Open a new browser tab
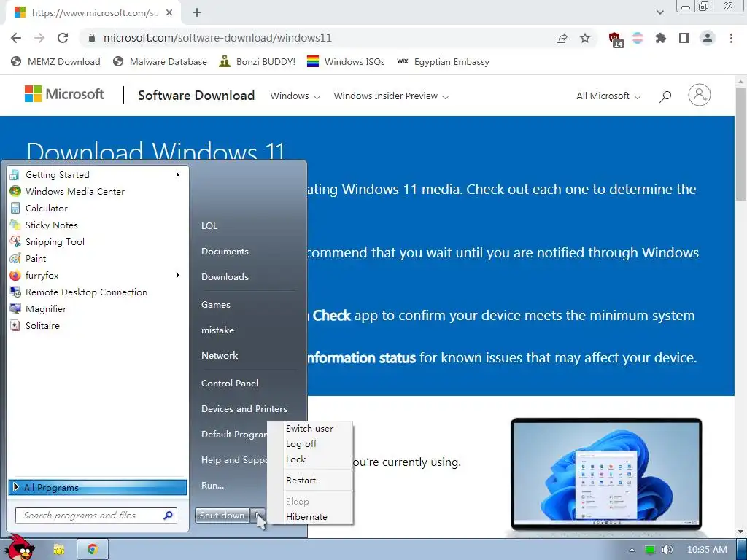The width and height of the screenshot is (747, 560). (x=197, y=13)
